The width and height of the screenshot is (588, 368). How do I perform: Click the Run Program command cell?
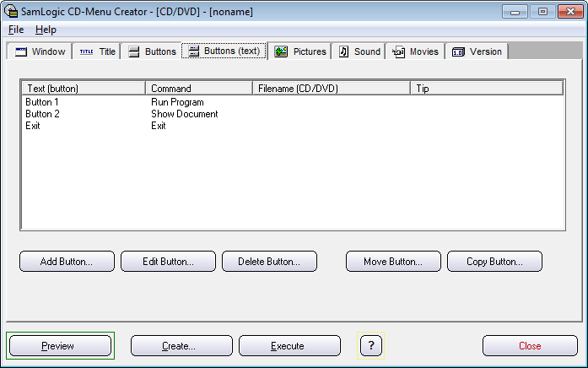click(177, 102)
